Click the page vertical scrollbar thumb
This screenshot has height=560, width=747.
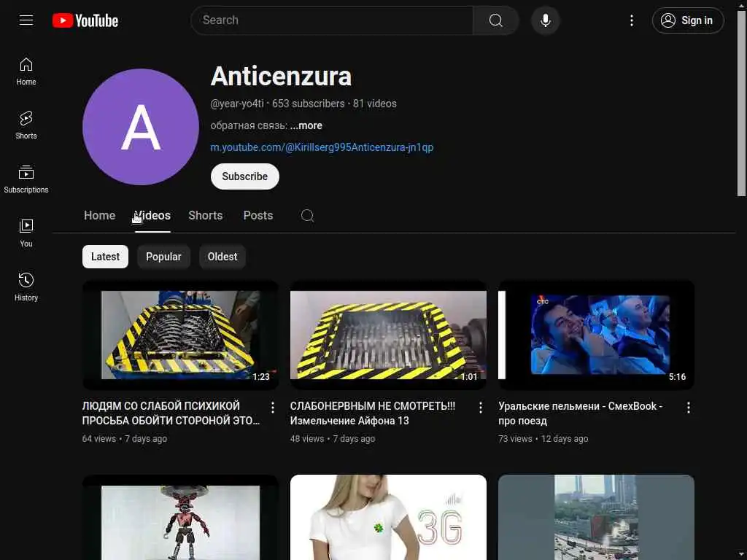pos(741,104)
